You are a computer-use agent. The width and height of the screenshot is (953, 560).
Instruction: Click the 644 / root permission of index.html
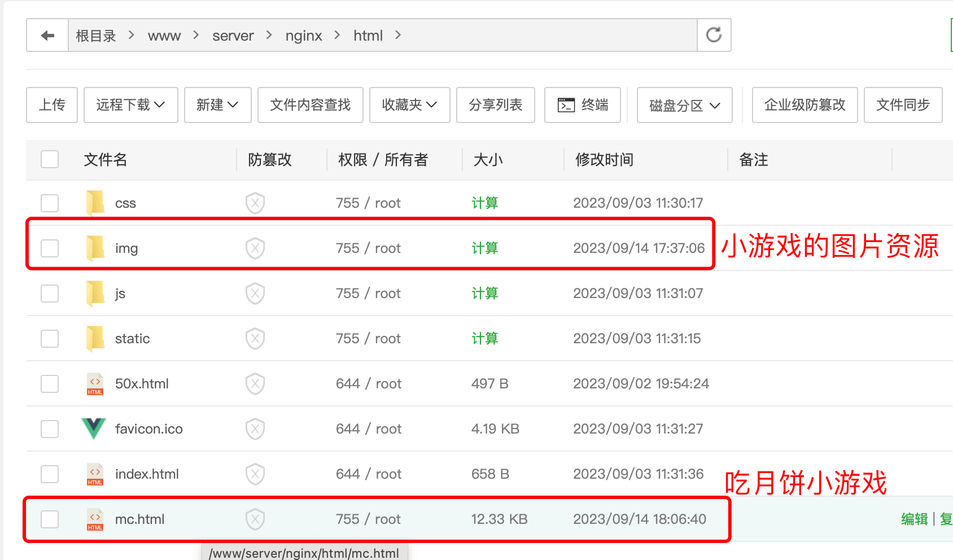point(369,474)
